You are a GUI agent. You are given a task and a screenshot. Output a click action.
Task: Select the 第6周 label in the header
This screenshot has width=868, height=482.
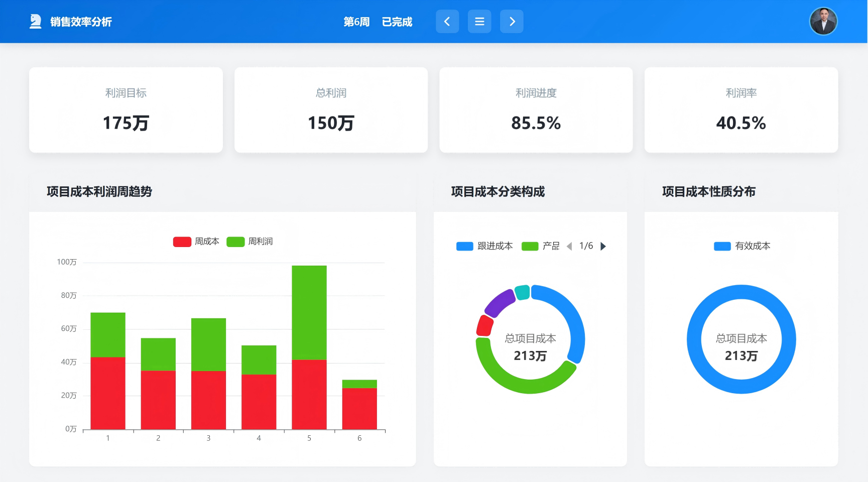(356, 22)
